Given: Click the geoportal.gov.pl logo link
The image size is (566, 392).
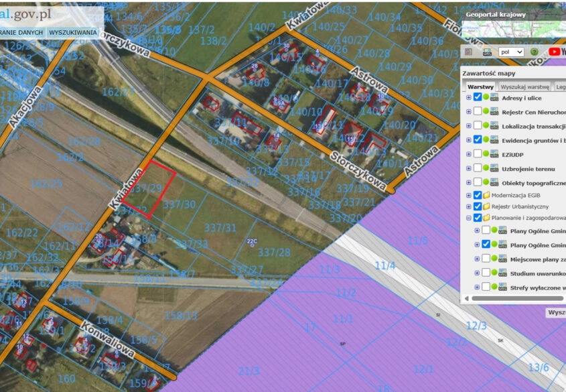Looking at the screenshot, I should 25,14.
